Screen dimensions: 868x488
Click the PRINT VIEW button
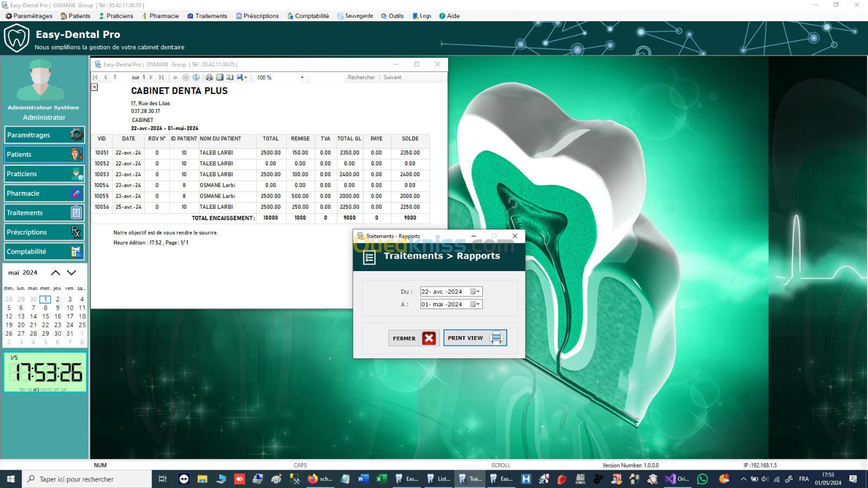[475, 338]
